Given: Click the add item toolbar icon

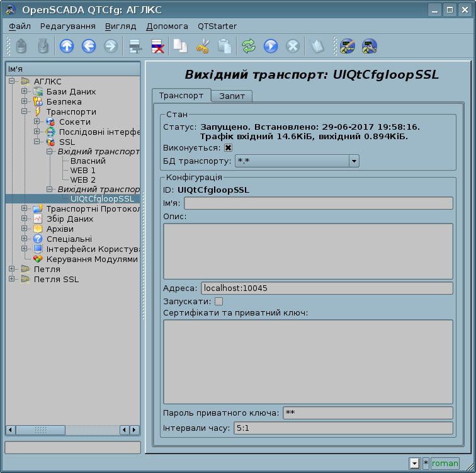Looking at the screenshot, I should (134, 46).
